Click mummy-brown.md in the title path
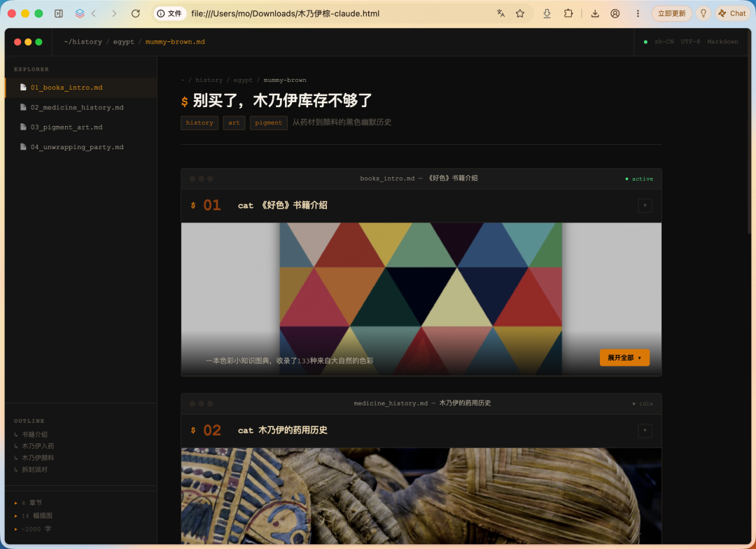This screenshot has width=756, height=549. point(175,42)
